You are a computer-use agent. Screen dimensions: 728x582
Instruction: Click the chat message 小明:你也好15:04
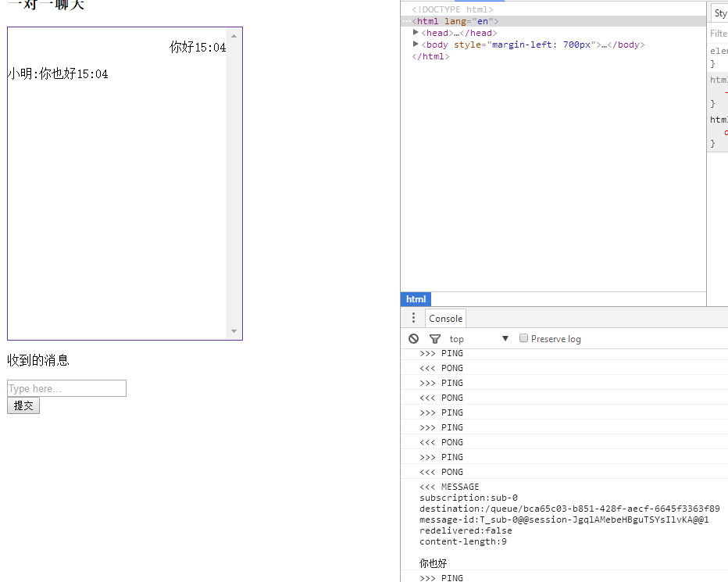[58, 74]
